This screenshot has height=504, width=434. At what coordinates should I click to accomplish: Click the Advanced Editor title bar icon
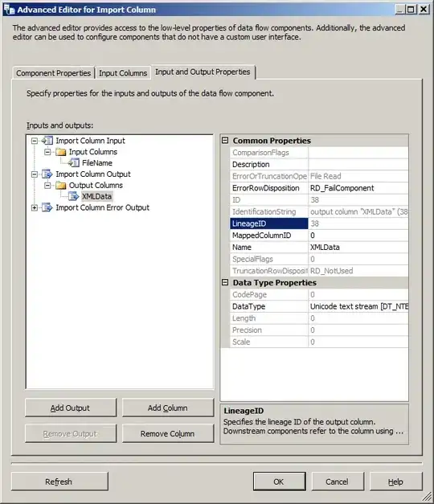pyautogui.click(x=9, y=10)
